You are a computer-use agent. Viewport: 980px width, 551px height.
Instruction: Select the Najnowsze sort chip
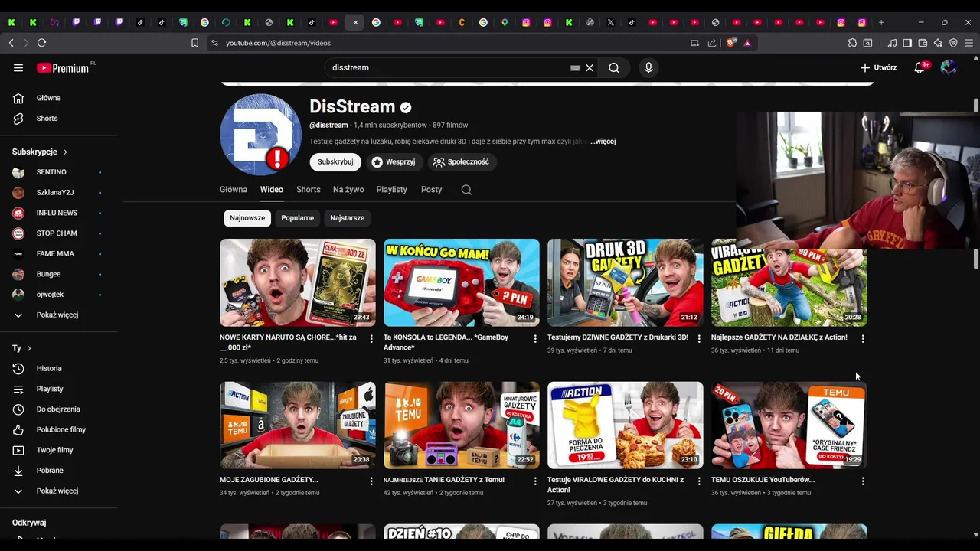pyautogui.click(x=247, y=218)
